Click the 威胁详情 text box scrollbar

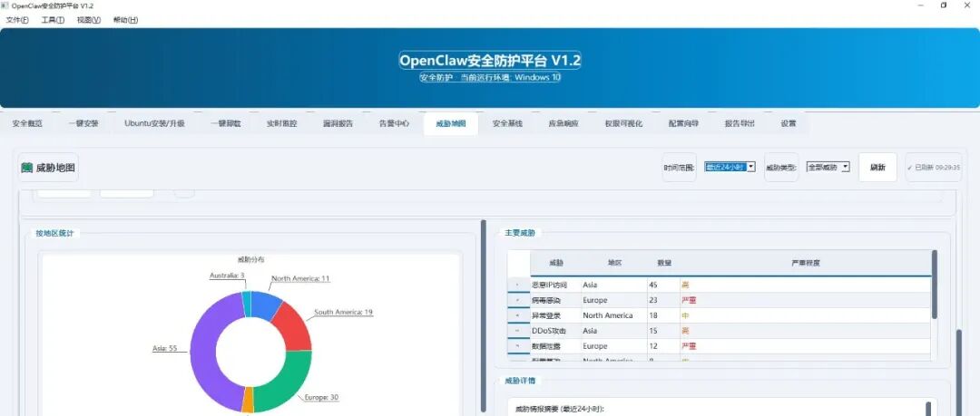tap(927, 409)
